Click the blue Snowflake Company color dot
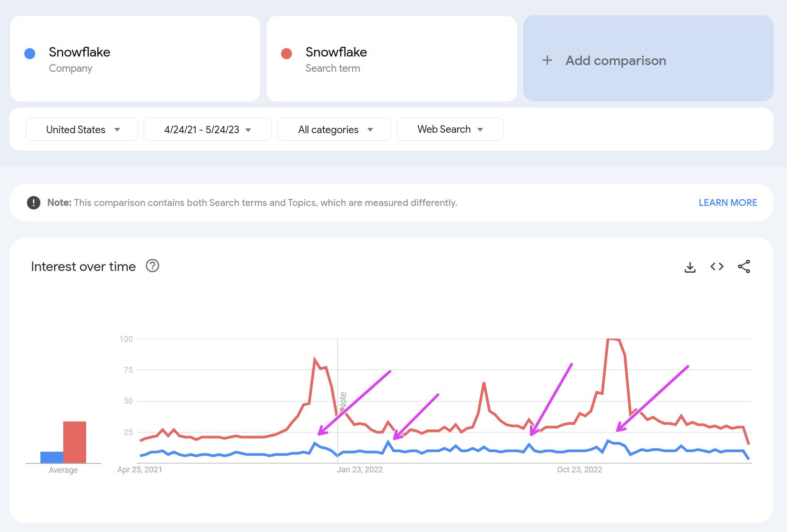Image resolution: width=787 pixels, height=532 pixels. [x=30, y=54]
